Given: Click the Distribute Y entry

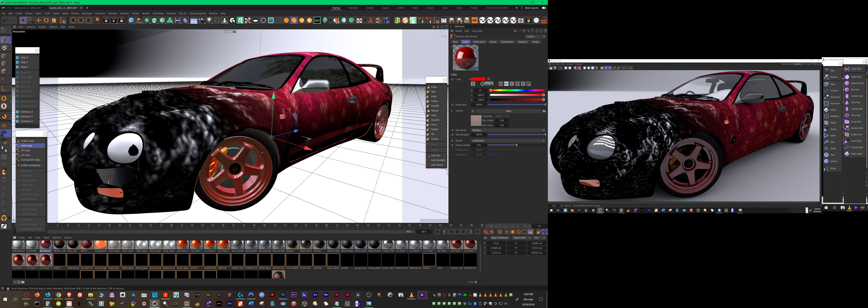Looking at the screenshot, I should [27, 116].
